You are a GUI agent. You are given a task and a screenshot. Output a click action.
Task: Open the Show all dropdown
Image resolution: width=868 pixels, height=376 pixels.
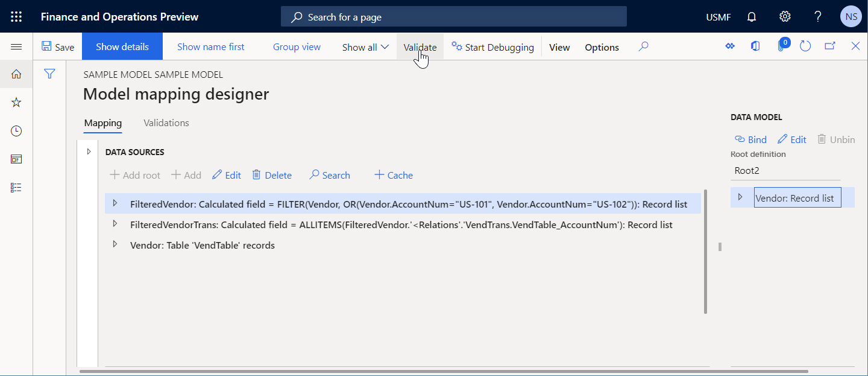click(365, 46)
